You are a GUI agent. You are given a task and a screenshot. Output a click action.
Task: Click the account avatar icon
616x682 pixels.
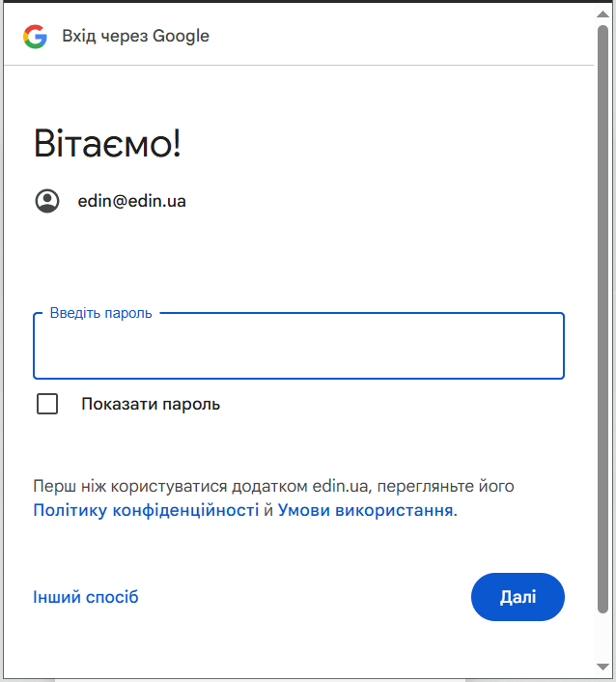pyautogui.click(x=47, y=201)
